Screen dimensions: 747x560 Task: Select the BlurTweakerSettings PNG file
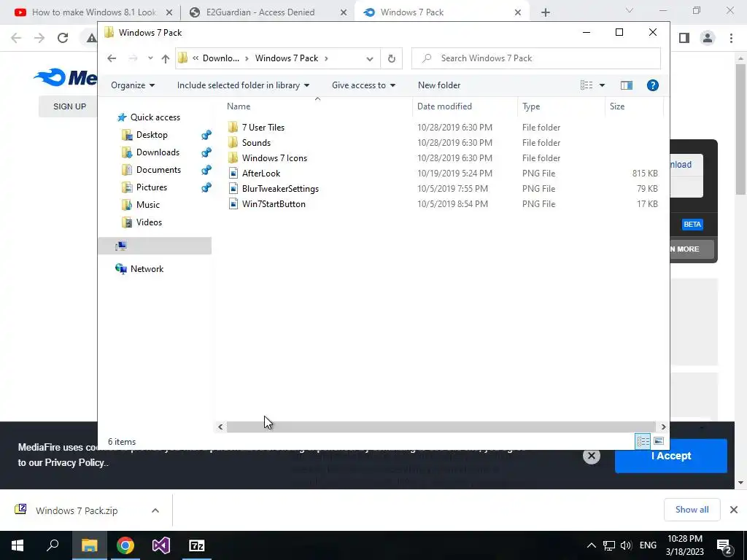click(x=280, y=189)
